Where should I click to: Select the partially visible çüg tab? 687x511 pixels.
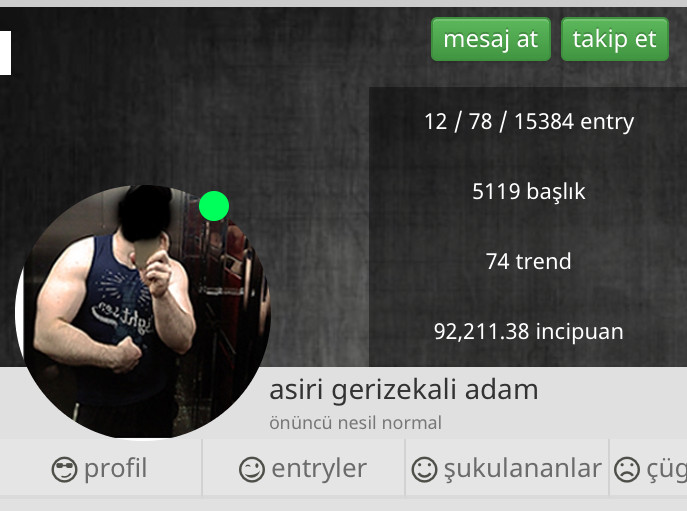click(648, 468)
